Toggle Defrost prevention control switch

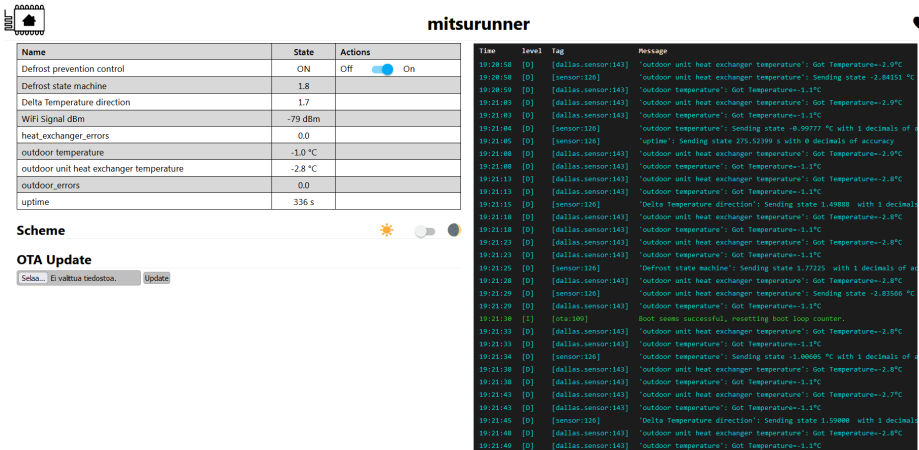tap(383, 69)
